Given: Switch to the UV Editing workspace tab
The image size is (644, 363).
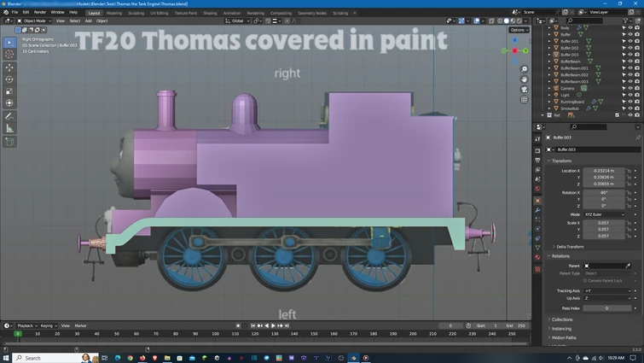Looking at the screenshot, I should click(159, 13).
